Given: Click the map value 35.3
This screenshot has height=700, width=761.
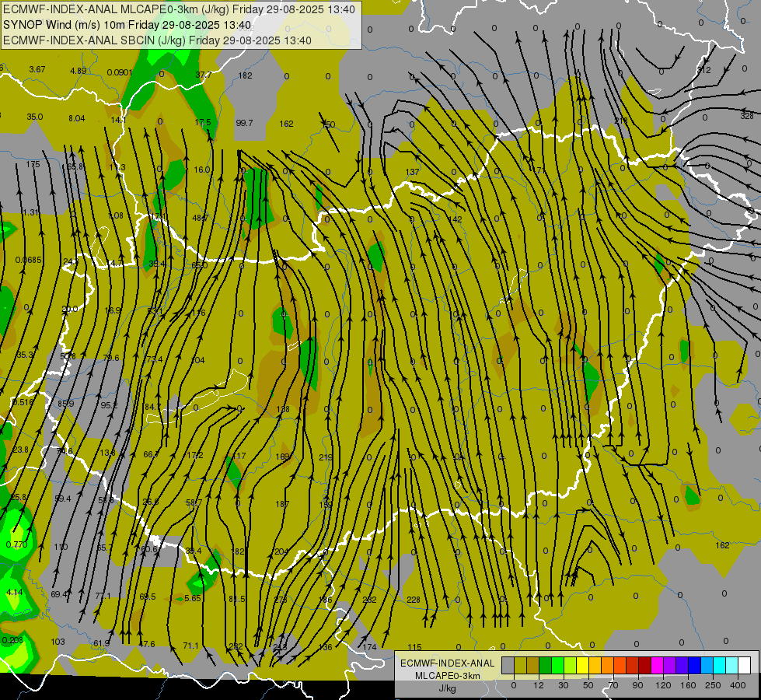Looking at the screenshot, I should click(25, 355).
